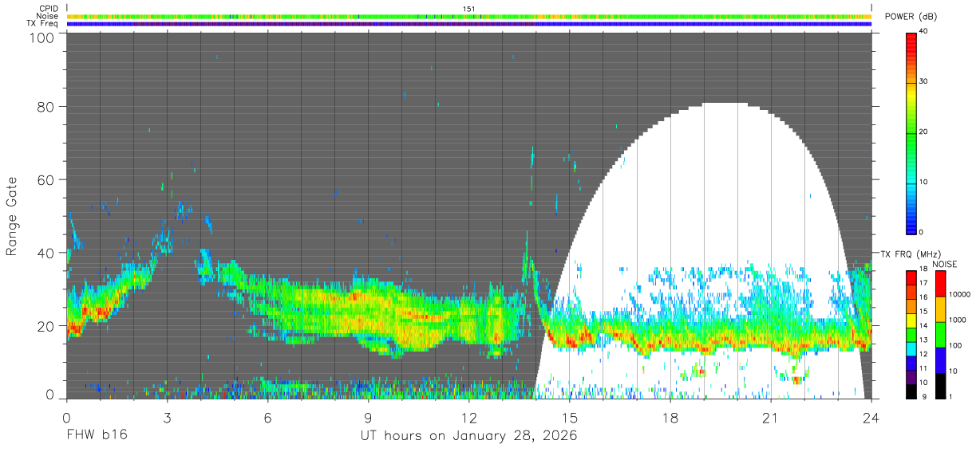The height and width of the screenshot is (452, 980).
Task: Click the "Range Gate" y-axis title
Action: [x=12, y=216]
